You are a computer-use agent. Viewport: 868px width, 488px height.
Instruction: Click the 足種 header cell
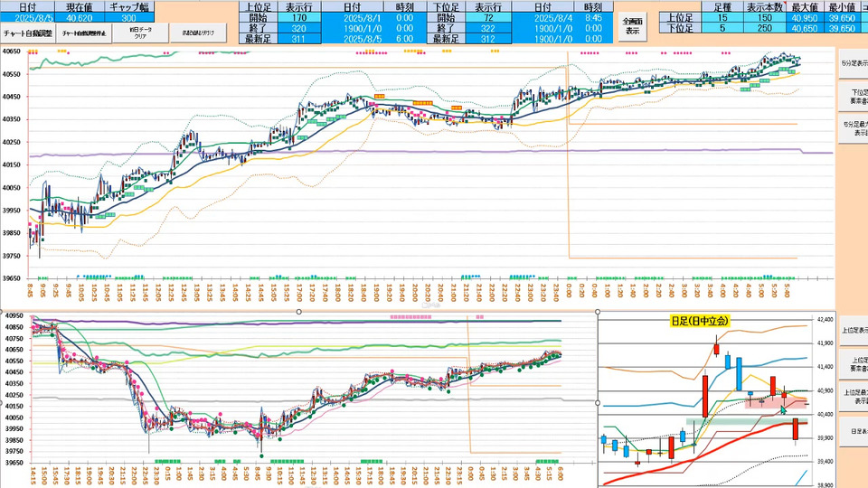(722, 7)
